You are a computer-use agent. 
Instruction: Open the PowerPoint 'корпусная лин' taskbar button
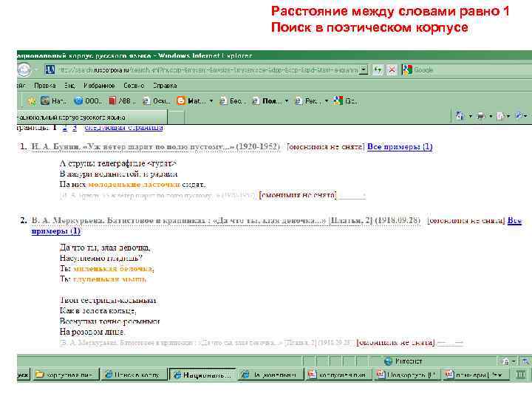tap(338, 375)
